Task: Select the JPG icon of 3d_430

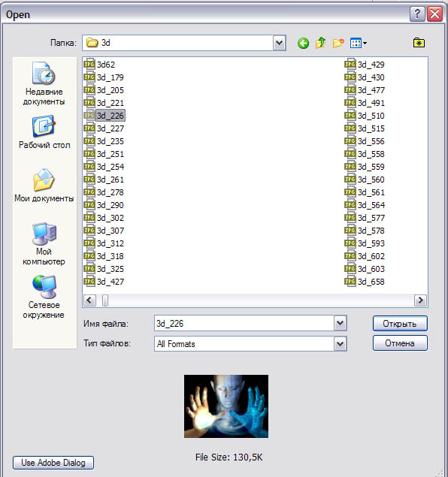Action: pyautogui.click(x=350, y=77)
